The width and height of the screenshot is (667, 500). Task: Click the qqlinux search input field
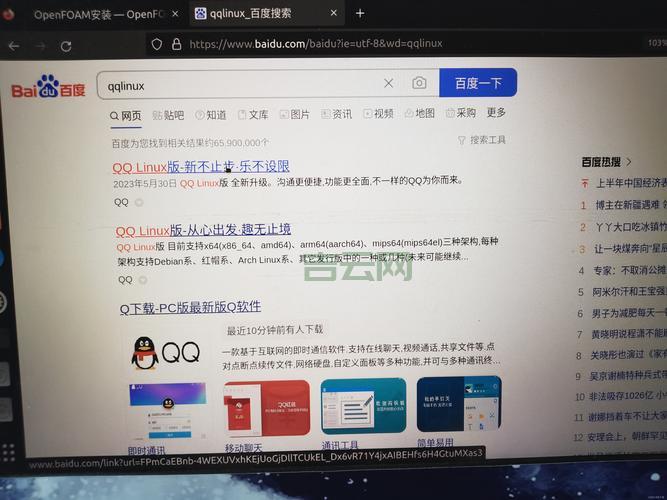[x=238, y=85]
